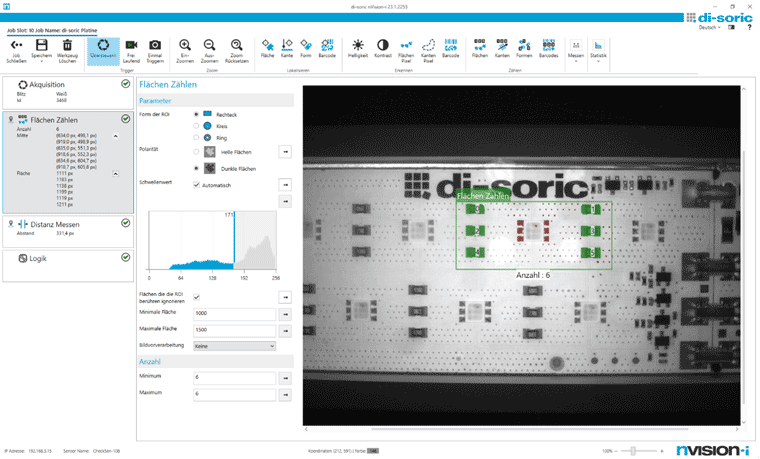This screenshot has height=459, width=760.
Task: Uncheck the Automatisch threshold checkbox
Action: click(196, 185)
